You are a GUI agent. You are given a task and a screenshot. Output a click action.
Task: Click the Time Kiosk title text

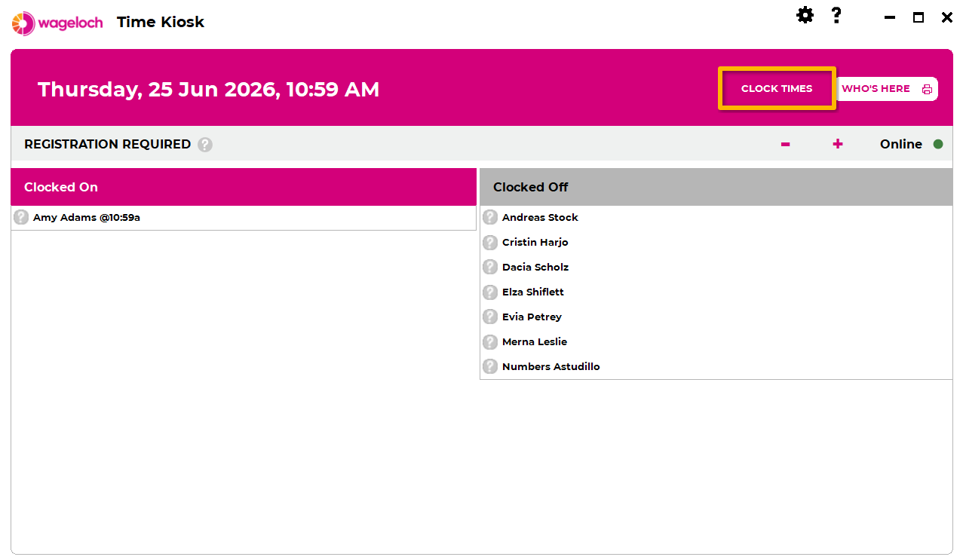tap(161, 22)
